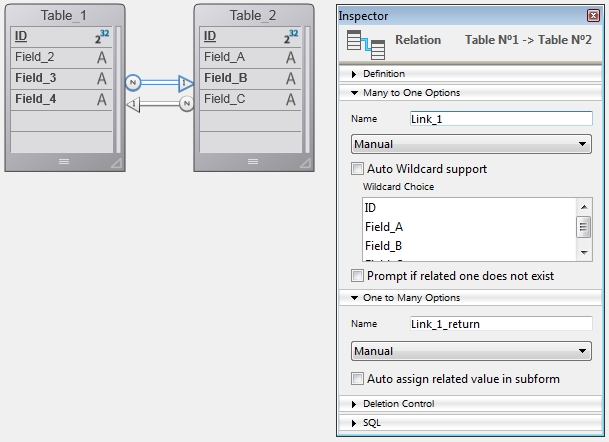Click the alpha type icon next to Field_A
Screen dimensions: 609x442
[291, 58]
